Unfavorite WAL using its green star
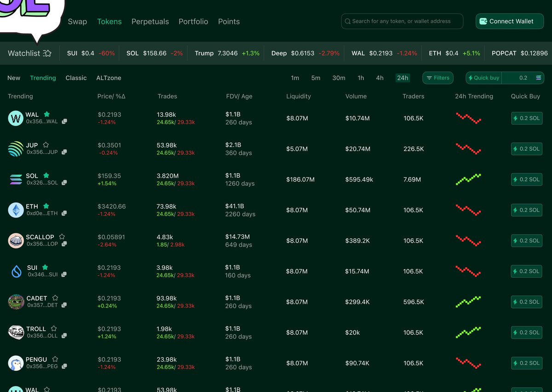Screen dimensions: 552x392 pyautogui.click(x=46, y=114)
